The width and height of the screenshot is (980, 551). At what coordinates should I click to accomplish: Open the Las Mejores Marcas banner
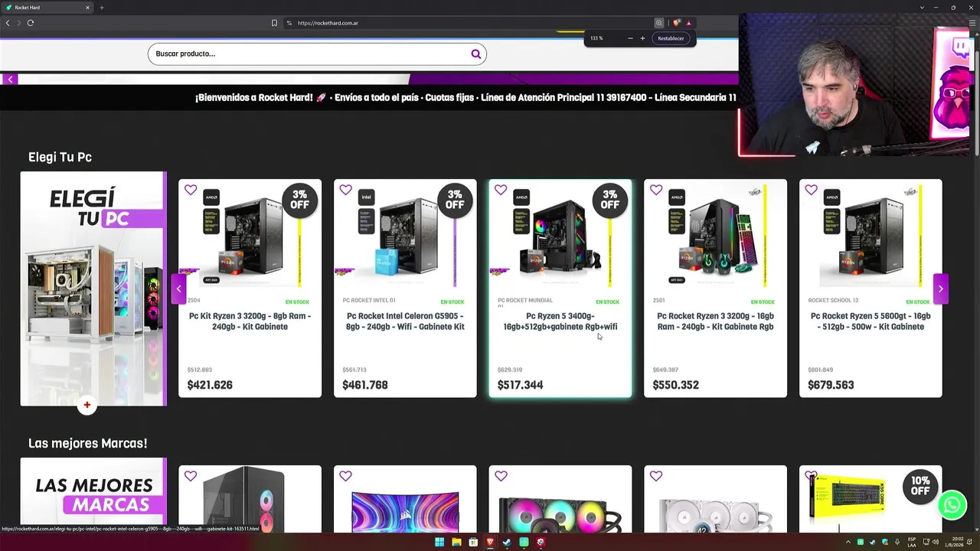click(x=93, y=495)
